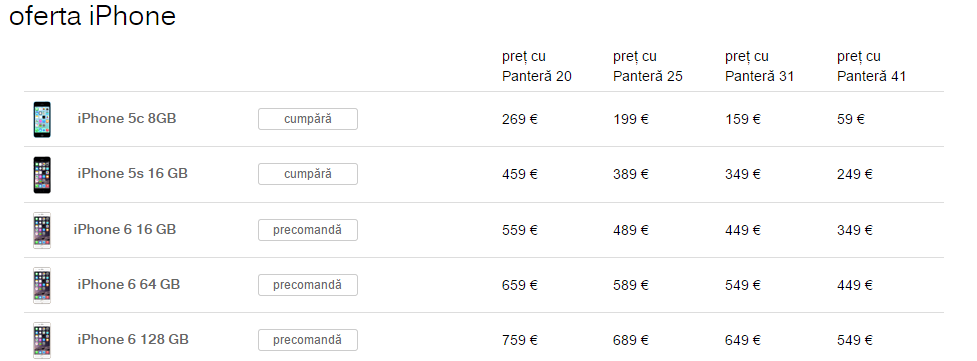Click the Panteră 25 price column header
The width and height of the screenshot is (977, 361).
click(x=648, y=67)
